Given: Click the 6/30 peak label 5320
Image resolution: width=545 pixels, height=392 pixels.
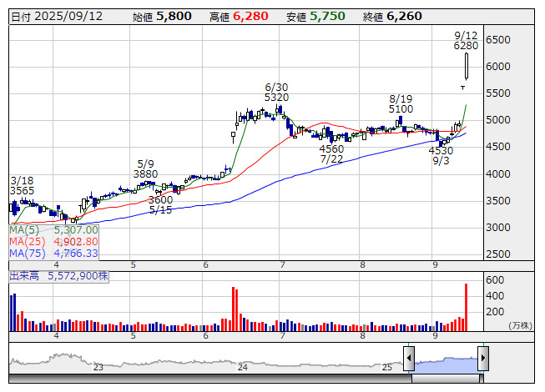Looking at the screenshot, I should [276, 92].
